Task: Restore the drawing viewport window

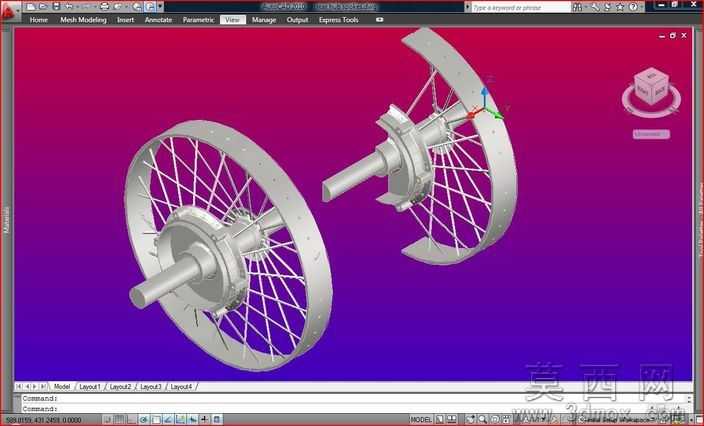Action: coord(673,35)
